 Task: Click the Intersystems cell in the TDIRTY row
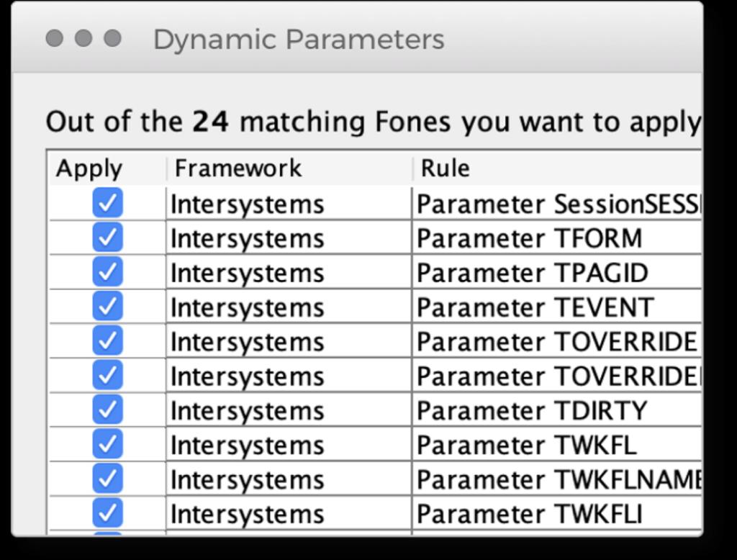point(247,410)
